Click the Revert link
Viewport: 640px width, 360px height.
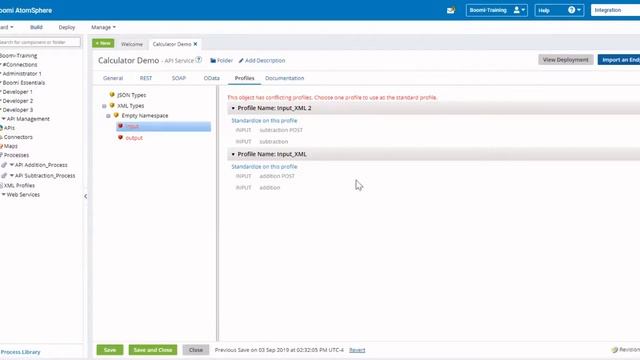pos(357,350)
